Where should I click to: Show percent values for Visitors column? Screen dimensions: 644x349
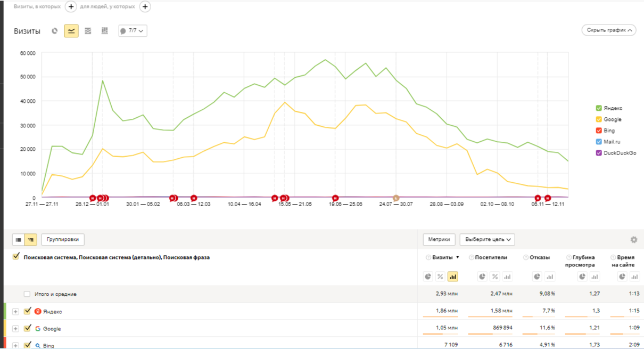(x=493, y=277)
